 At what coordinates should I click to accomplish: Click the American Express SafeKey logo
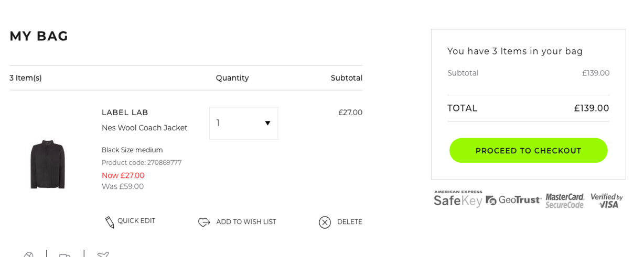458,199
